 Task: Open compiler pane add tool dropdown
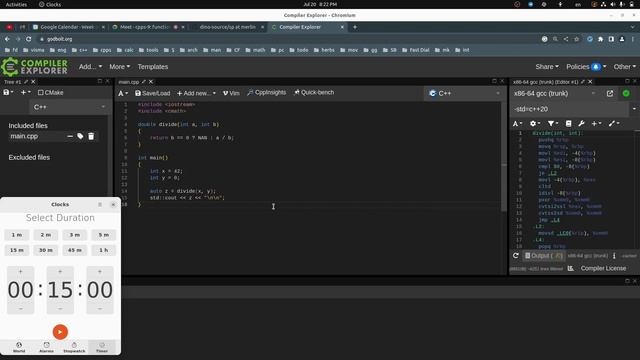614,123
